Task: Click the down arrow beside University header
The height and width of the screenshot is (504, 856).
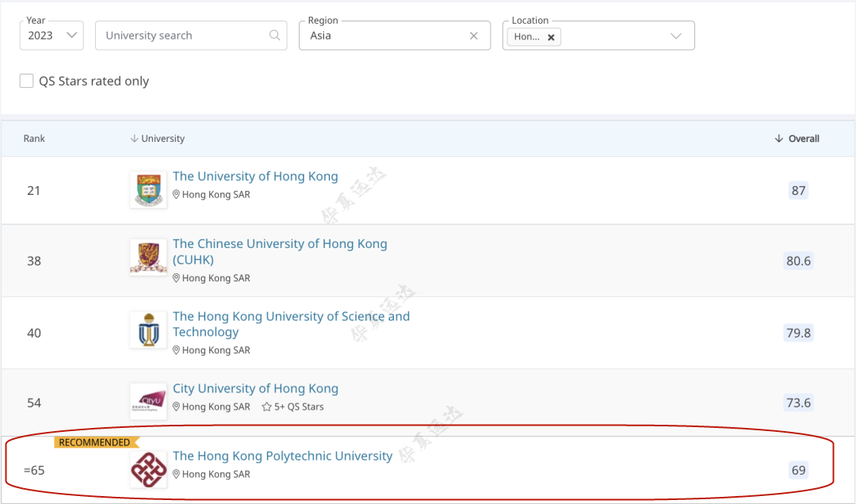Action: click(x=134, y=139)
